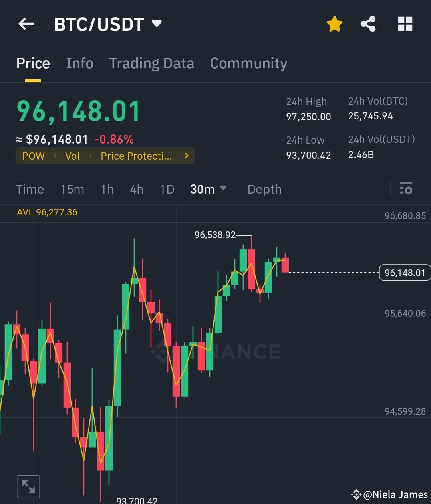Toggle the POW tag filter
The height and width of the screenshot is (504, 431).
coord(33,156)
